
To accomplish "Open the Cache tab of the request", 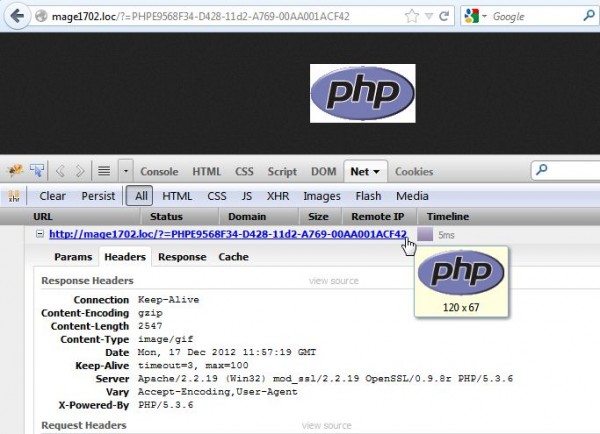I will click(233, 257).
